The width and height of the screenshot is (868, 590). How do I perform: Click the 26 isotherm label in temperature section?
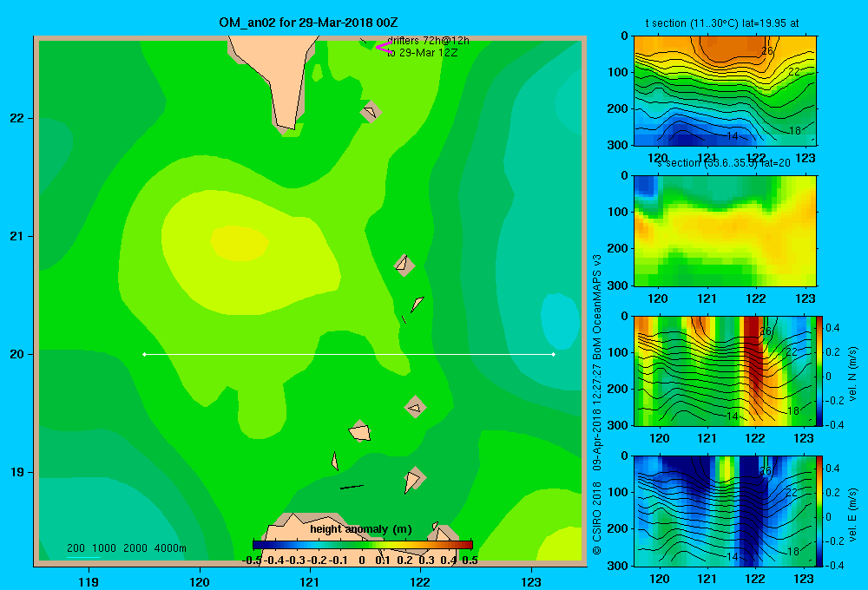point(766,51)
